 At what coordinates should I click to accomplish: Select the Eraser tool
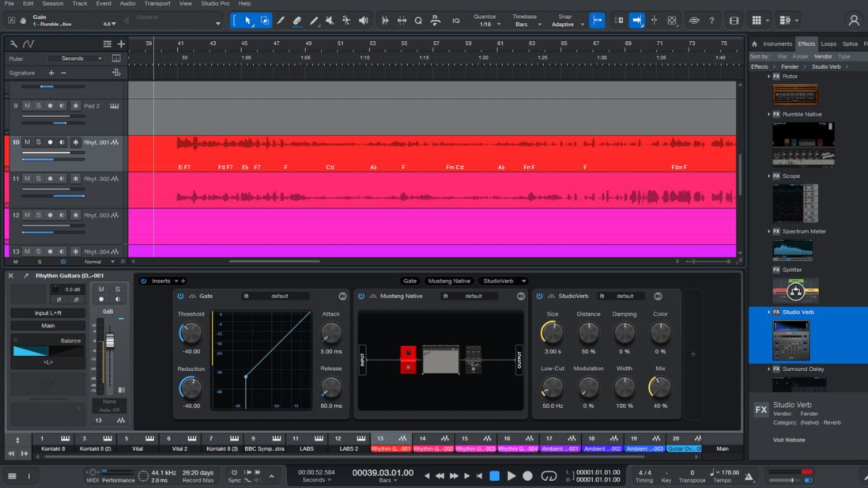[x=297, y=20]
